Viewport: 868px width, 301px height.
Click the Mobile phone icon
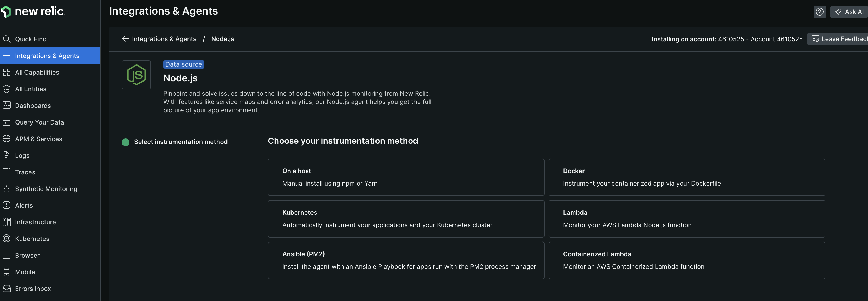point(7,272)
